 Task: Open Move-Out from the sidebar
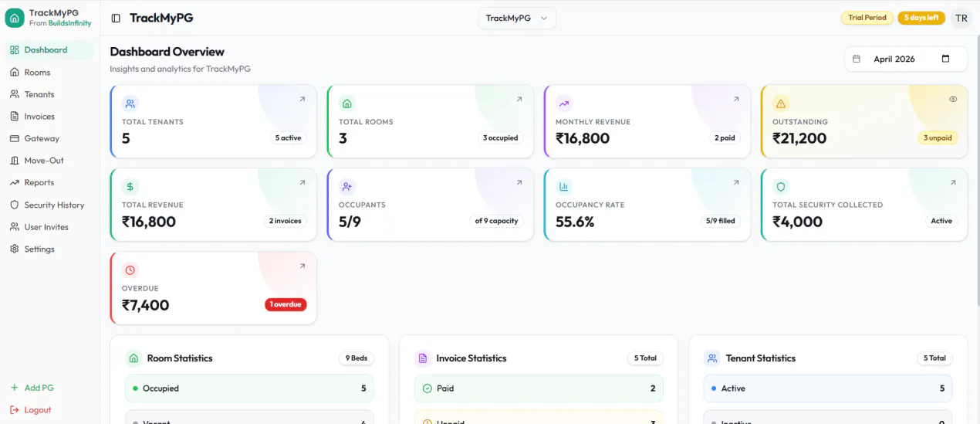pyautogui.click(x=49, y=161)
